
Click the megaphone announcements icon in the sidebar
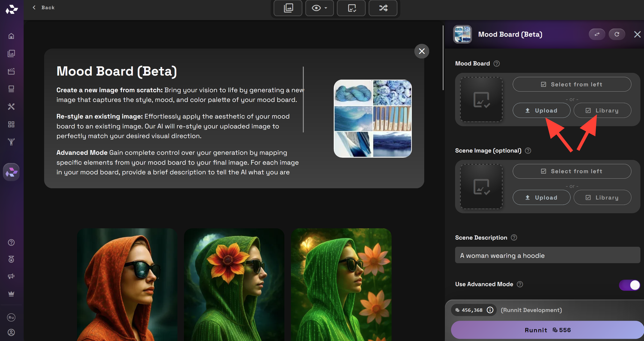click(x=11, y=276)
